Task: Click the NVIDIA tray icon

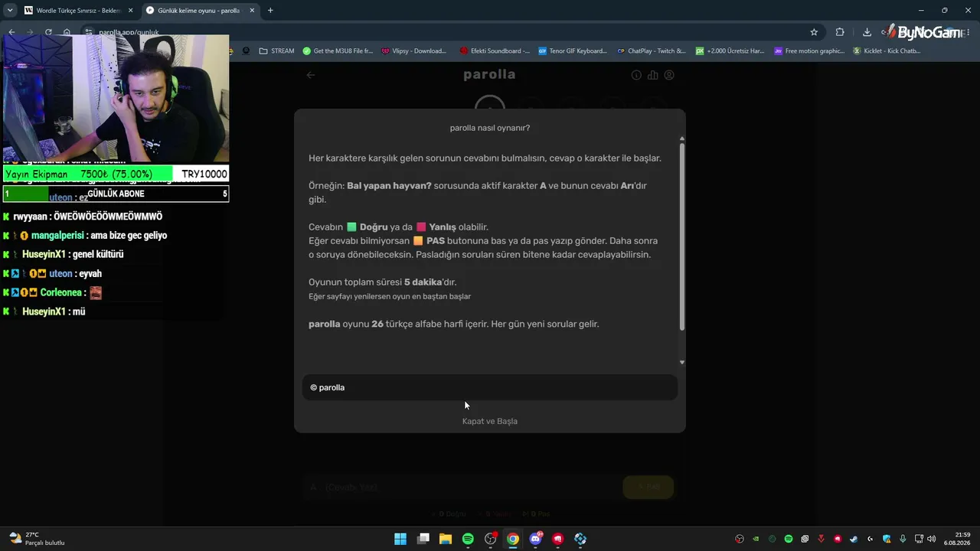Action: 756,539
